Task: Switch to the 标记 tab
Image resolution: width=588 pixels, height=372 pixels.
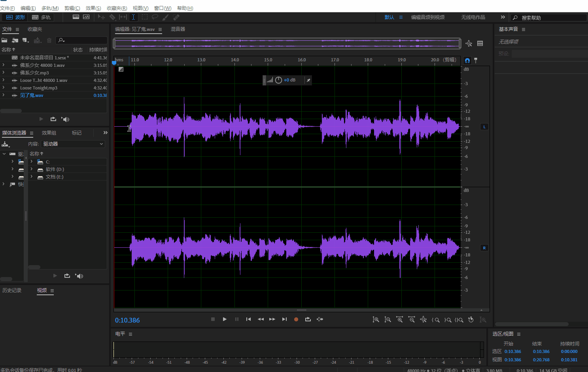Action: 77,133
